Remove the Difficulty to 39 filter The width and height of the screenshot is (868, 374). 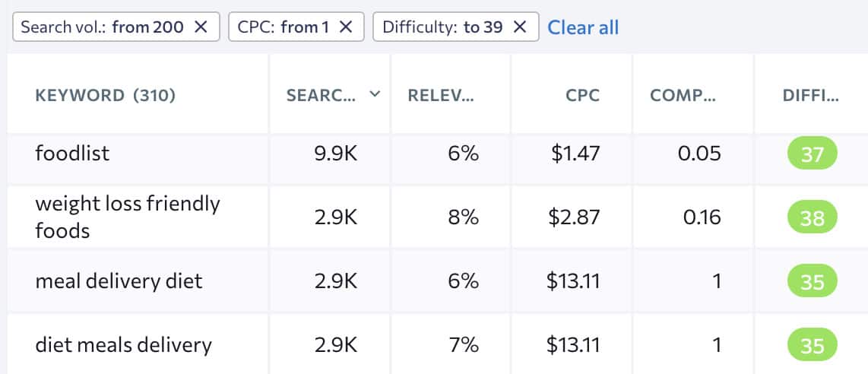[520, 27]
